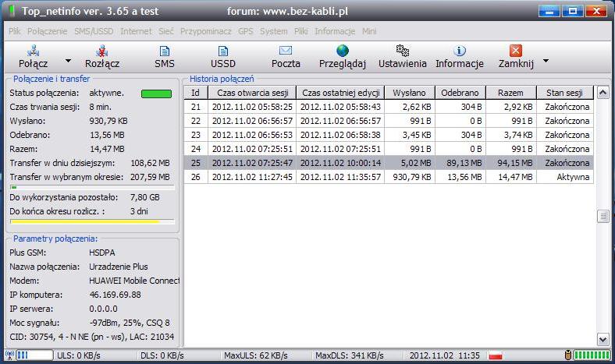Expand dropdown arrow next to Zamknij
Image resolution: width=615 pixels, height=364 pixels.
pos(545,61)
